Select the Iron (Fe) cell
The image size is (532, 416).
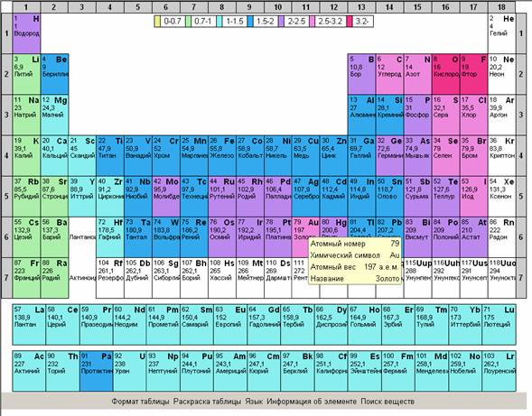[222, 155]
